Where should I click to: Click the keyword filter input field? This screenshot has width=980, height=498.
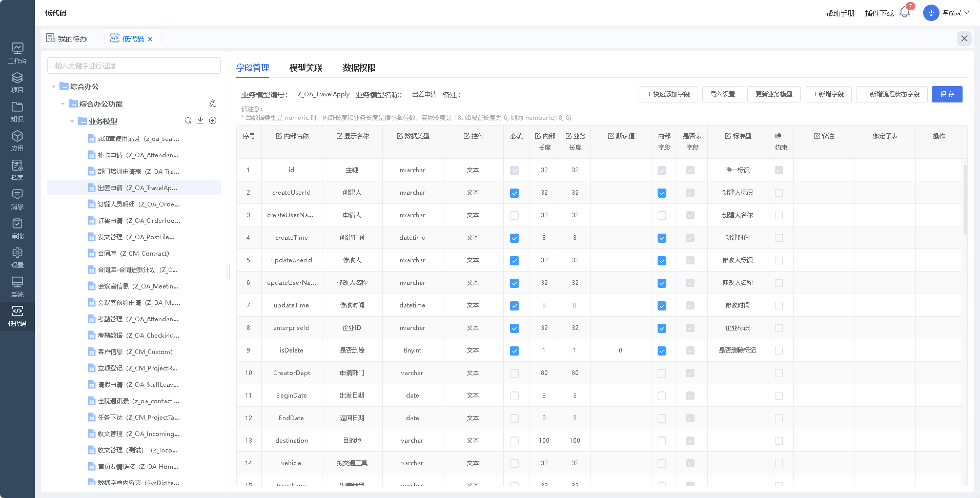pos(134,66)
